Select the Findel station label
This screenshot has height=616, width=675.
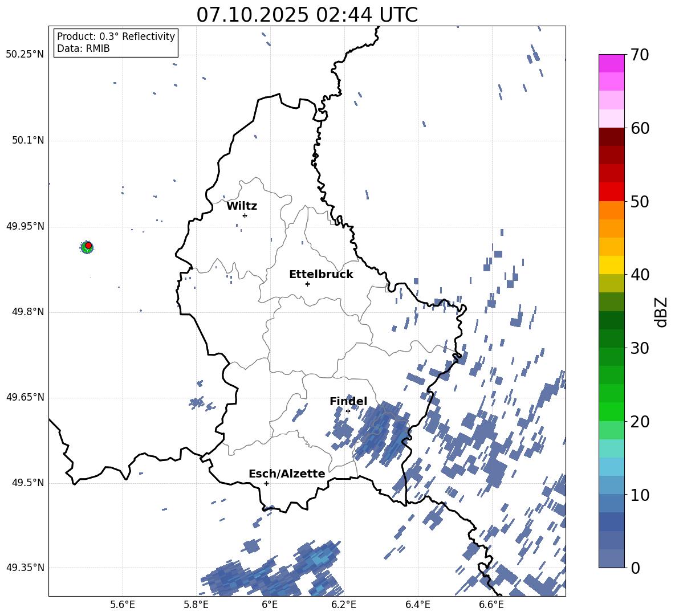(348, 401)
